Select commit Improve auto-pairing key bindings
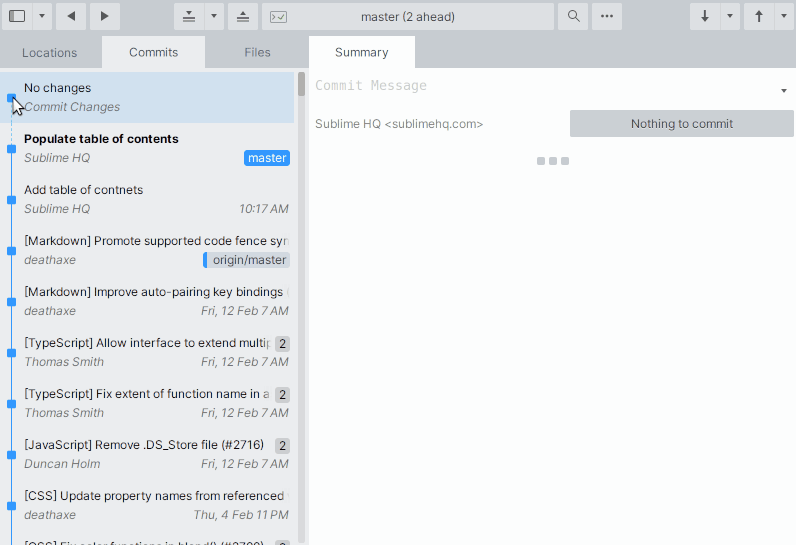Screen dimensions: 796x545 pos(147,301)
